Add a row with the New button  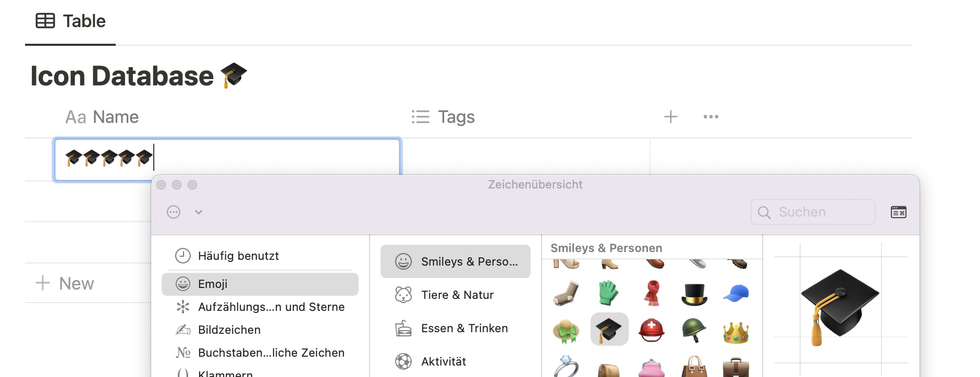64,283
